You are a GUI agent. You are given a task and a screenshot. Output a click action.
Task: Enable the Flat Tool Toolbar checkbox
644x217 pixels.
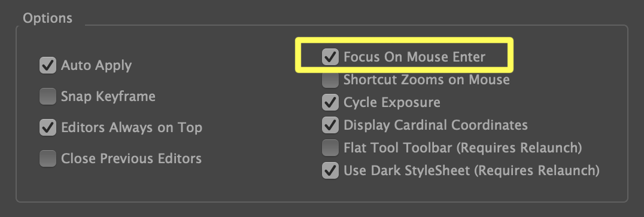(330, 148)
